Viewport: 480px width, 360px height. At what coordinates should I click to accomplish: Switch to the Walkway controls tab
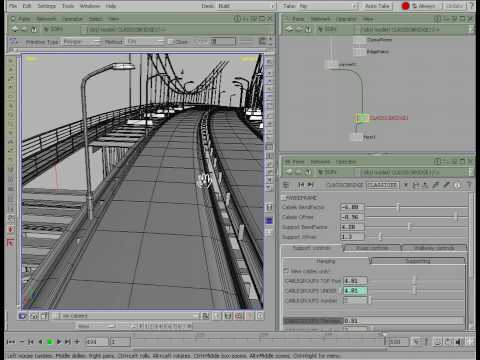tap(434, 248)
